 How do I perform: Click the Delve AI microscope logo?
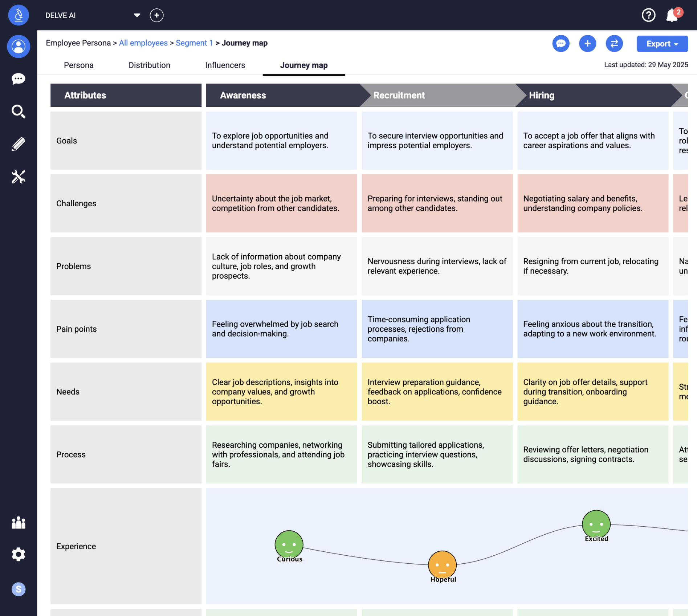(19, 15)
